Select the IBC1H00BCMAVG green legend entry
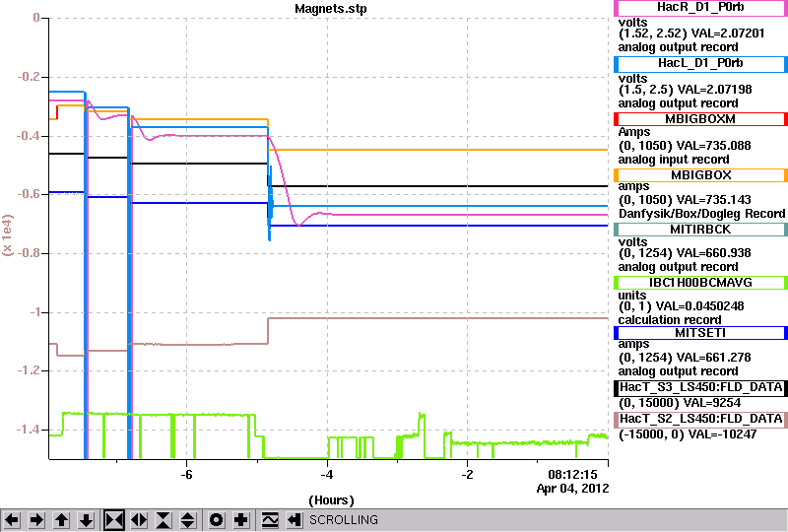 point(700,283)
